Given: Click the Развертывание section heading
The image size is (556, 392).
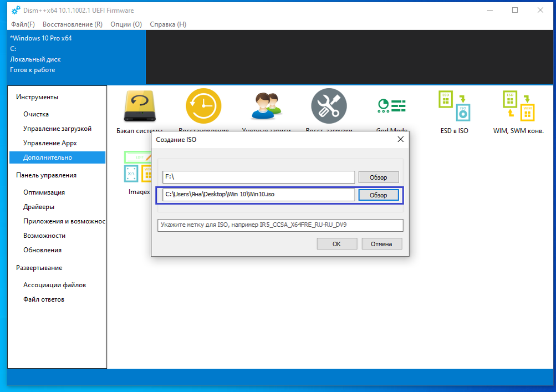Looking at the screenshot, I should pos(39,268).
